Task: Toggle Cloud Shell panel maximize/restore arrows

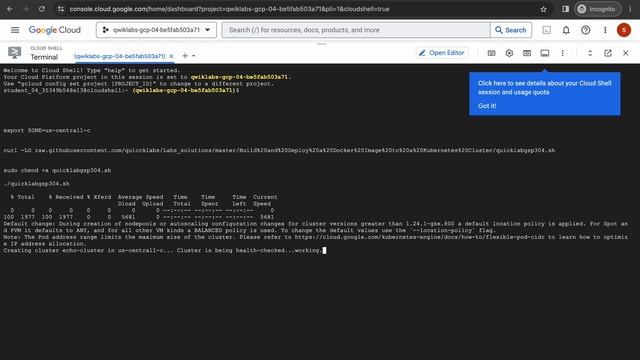Action: click(x=590, y=53)
